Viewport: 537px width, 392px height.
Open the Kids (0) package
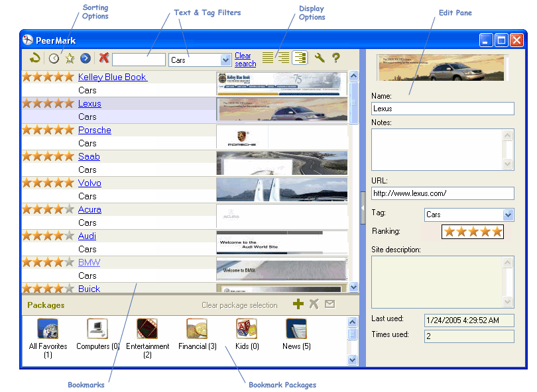click(x=247, y=334)
